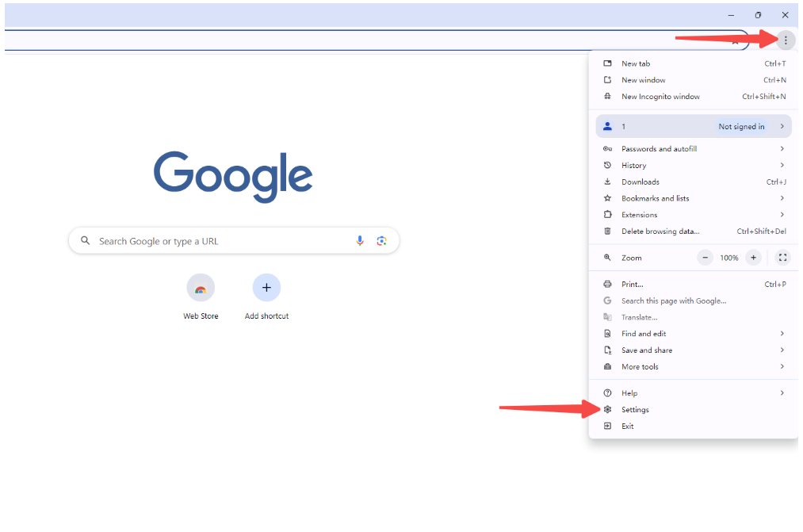The image size is (803, 532).
Task: Click the key icon for passwords
Action: [607, 148]
